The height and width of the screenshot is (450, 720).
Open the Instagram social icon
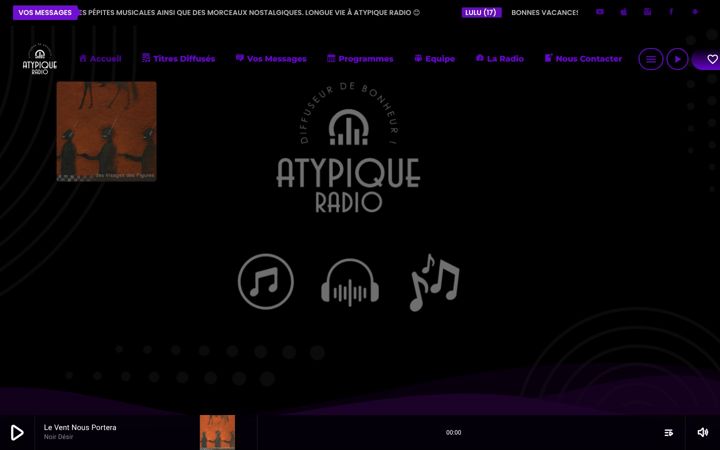647,12
